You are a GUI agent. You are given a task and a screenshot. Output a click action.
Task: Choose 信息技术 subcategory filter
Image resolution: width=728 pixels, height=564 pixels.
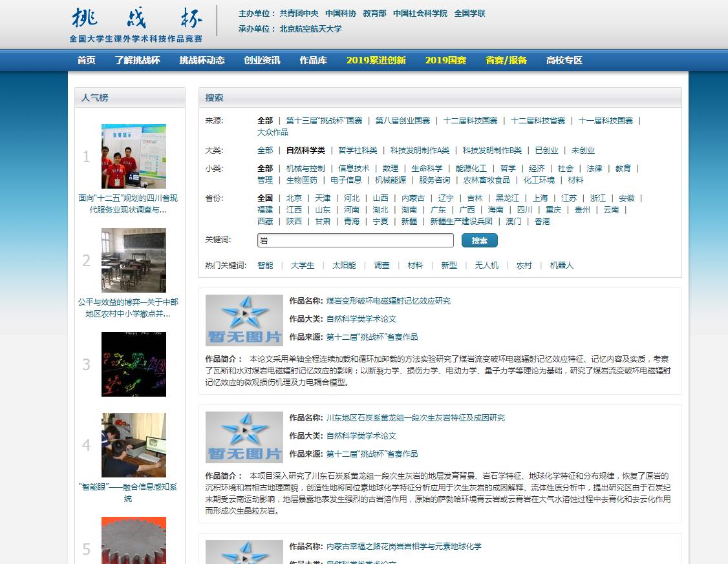coord(354,168)
